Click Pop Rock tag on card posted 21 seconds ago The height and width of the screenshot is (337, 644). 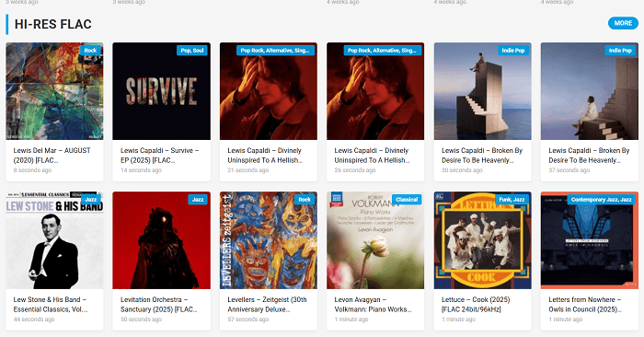(275, 50)
